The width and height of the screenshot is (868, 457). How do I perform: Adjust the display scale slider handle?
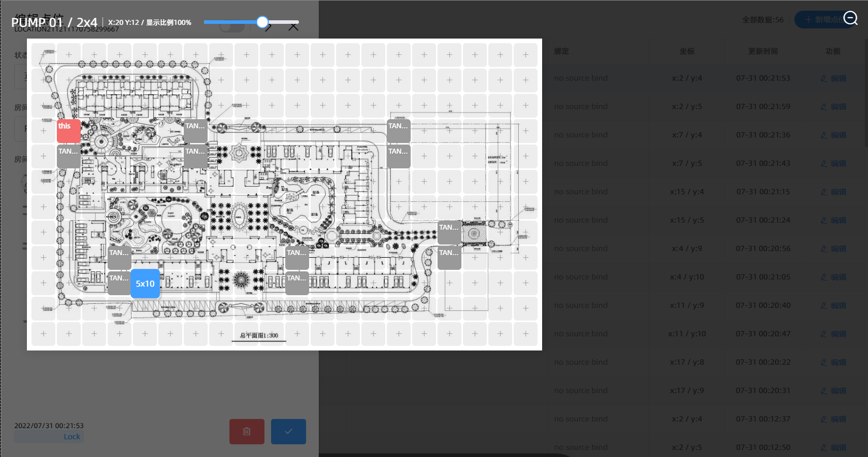point(262,22)
